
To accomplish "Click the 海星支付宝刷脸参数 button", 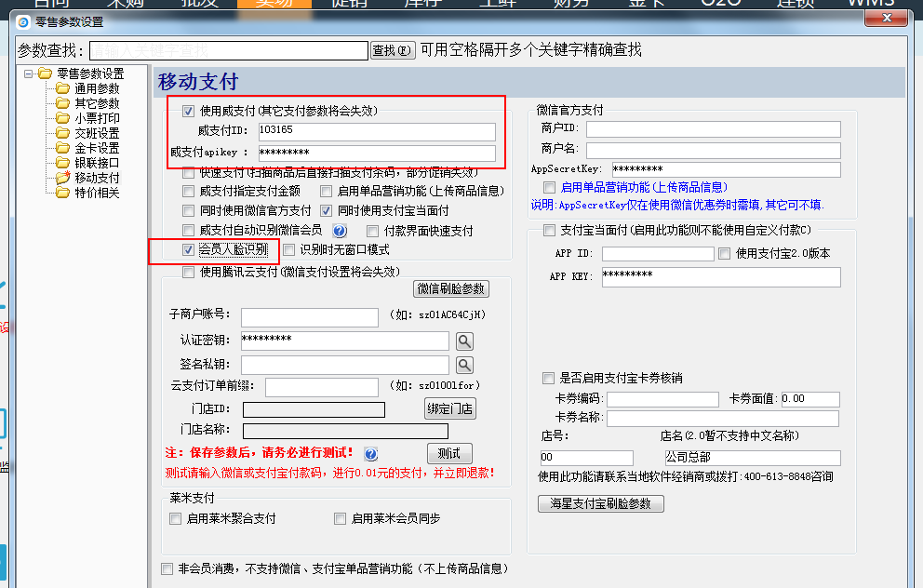I will coord(601,503).
